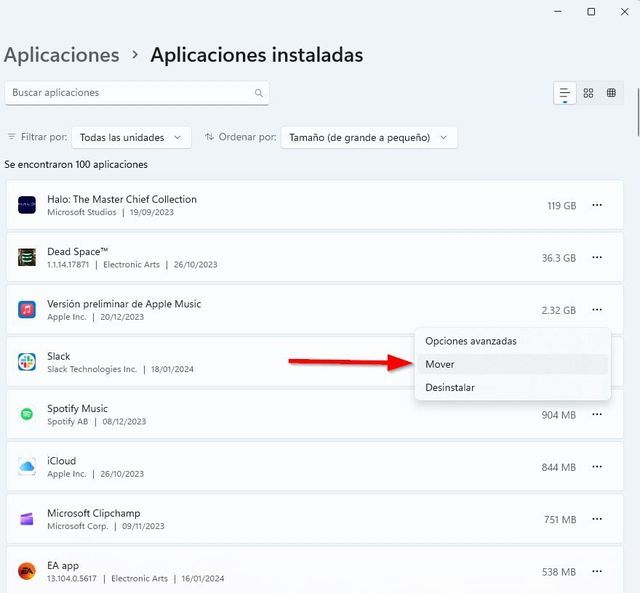
Task: Open the 'Ordenar por' size sorting dropdown
Action: click(368, 137)
